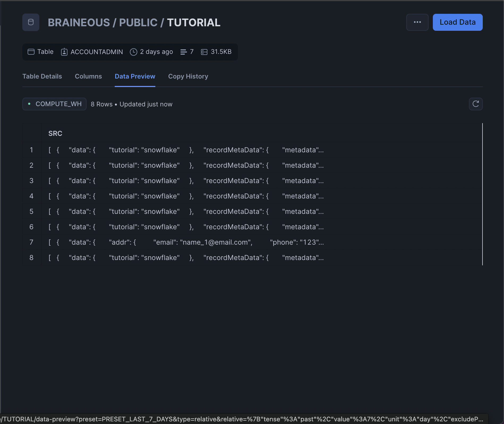The height and width of the screenshot is (424, 504).
Task: Click the ACCOUNTADMIN owner role icon
Action: 64,52
